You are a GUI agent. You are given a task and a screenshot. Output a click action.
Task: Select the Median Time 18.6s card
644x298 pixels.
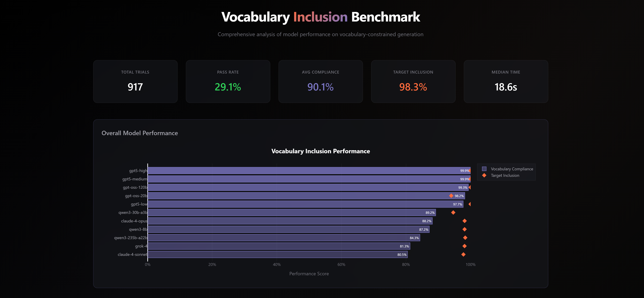[506, 81]
